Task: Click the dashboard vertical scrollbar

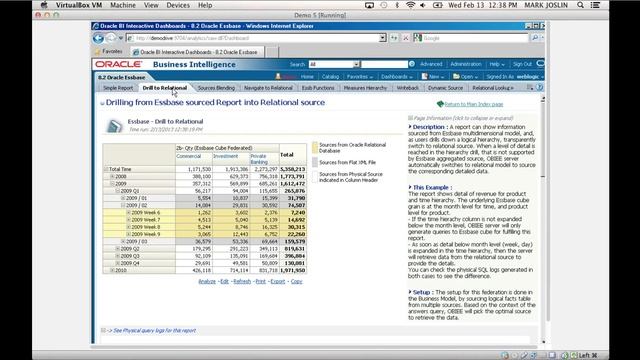Action: coord(543,220)
